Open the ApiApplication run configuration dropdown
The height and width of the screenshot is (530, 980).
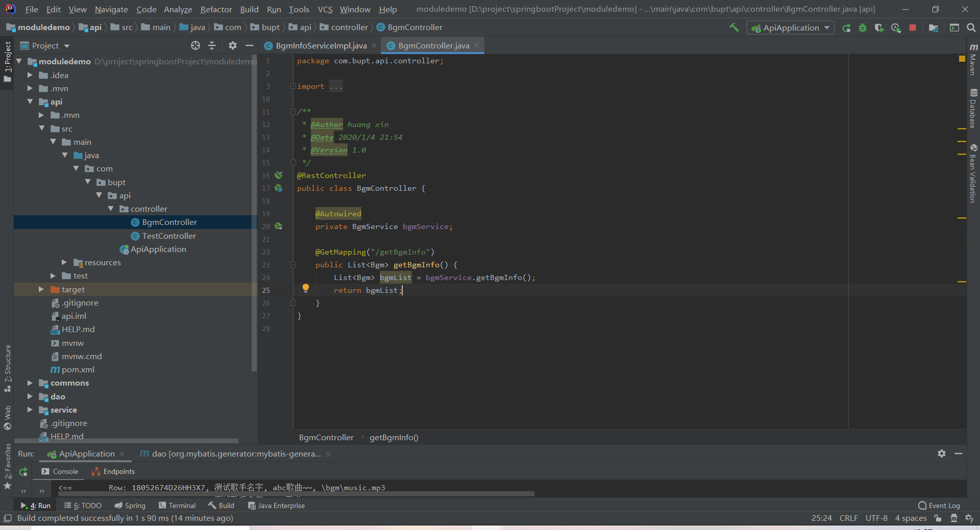point(791,28)
